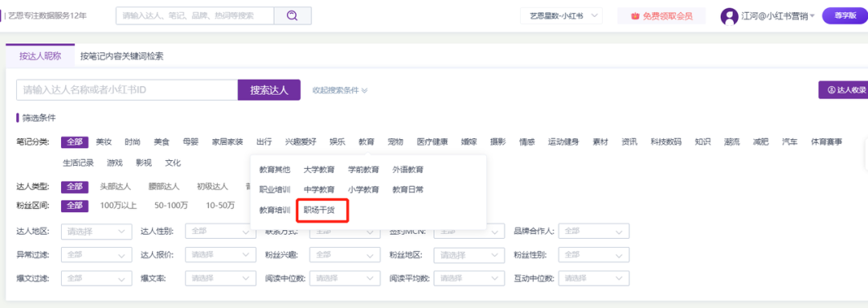The width and height of the screenshot is (868, 308).
Task: Choose 教育其他 in education submenu
Action: click(x=275, y=169)
